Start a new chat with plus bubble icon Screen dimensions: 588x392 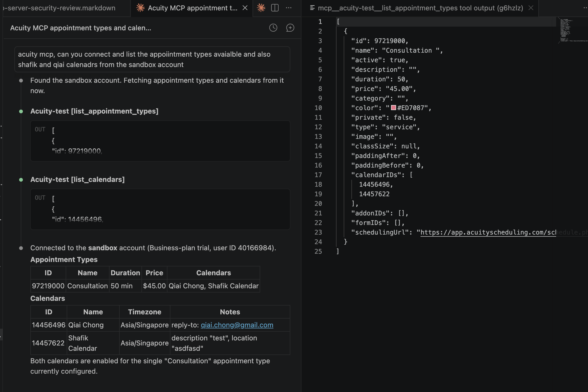coord(290,28)
